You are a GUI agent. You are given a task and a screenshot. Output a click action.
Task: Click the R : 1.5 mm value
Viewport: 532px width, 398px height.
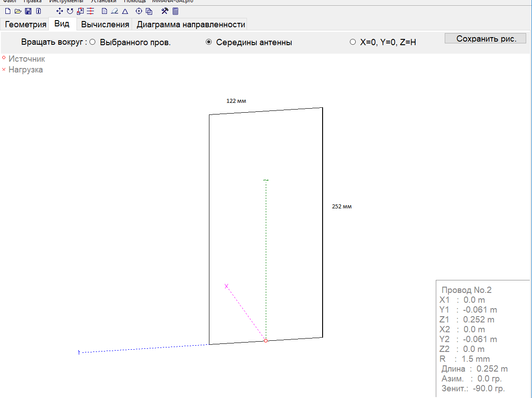tap(464, 359)
